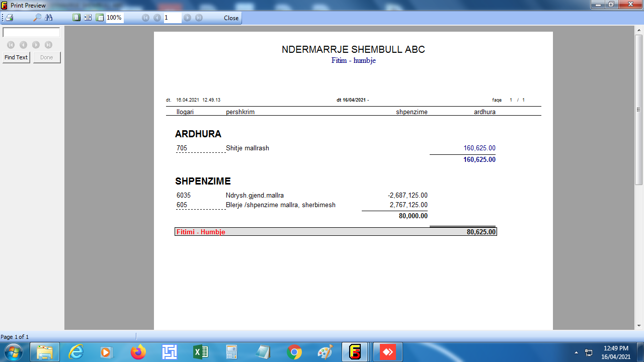The width and height of the screenshot is (644, 362).
Task: Click the zoom percentage field showing 100%
Action: click(115, 18)
